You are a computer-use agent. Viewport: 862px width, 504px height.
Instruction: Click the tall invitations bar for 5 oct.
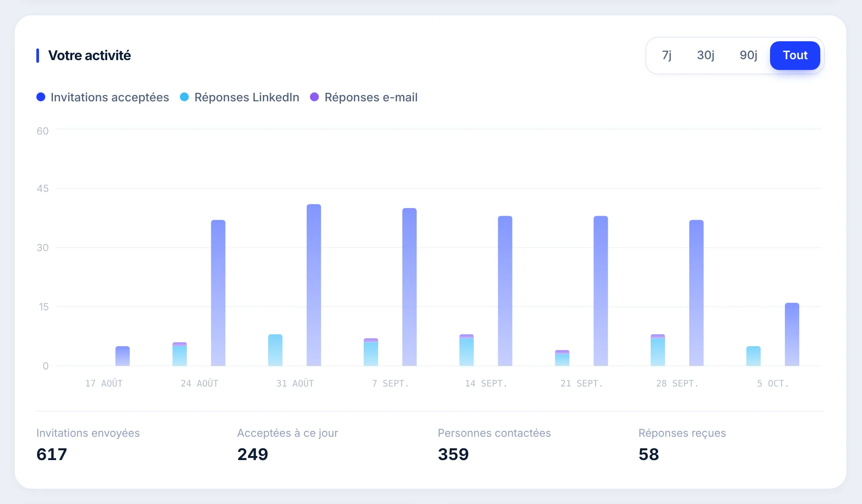click(x=792, y=335)
